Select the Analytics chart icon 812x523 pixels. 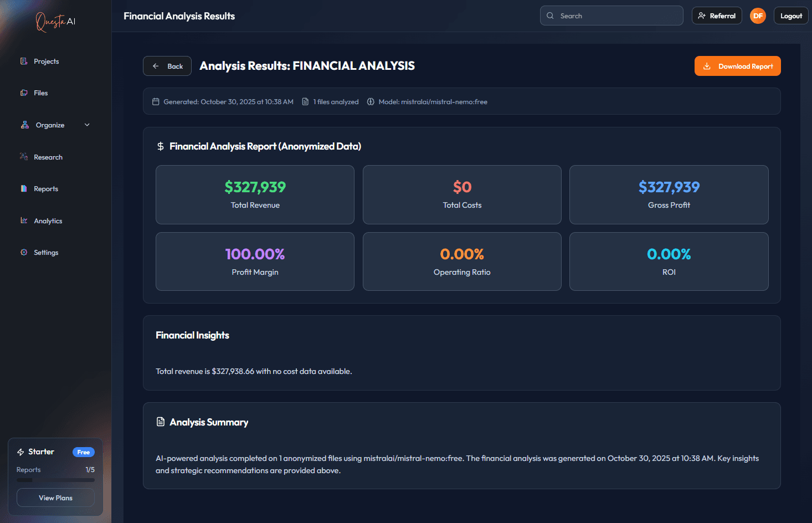pos(24,221)
